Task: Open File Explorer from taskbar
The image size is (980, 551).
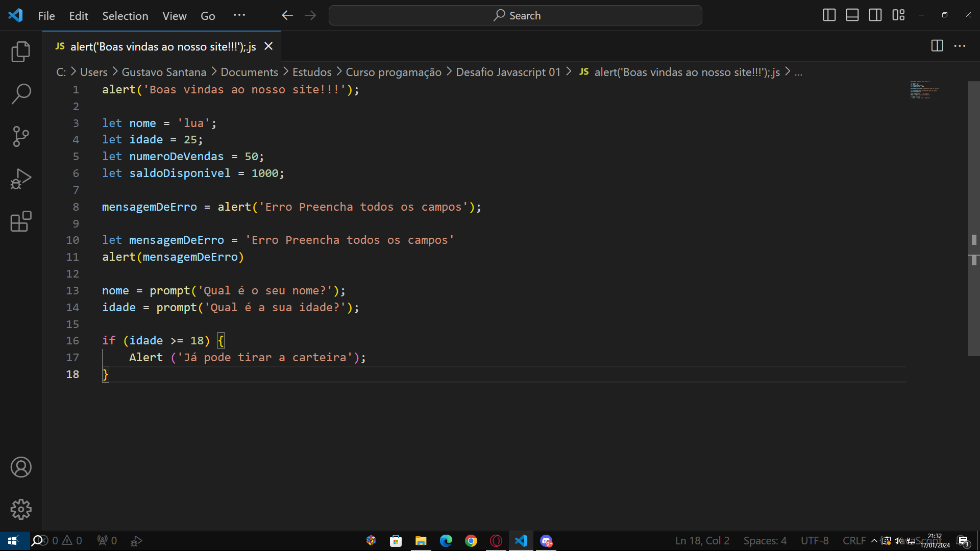Action: pos(421,541)
